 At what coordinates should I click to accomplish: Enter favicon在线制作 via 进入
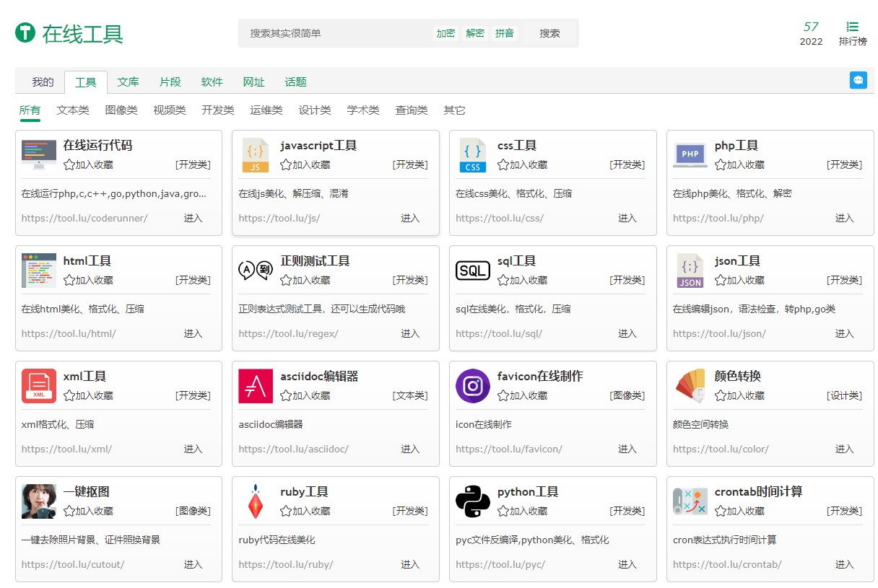point(627,449)
